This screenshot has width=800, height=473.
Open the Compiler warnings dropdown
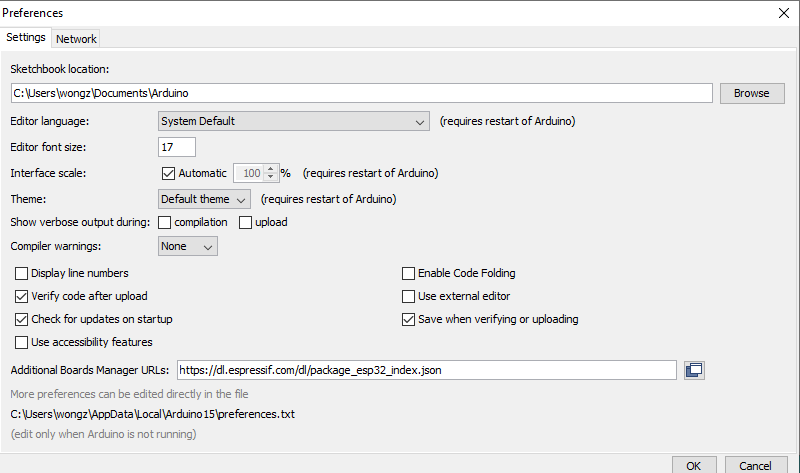coord(188,246)
